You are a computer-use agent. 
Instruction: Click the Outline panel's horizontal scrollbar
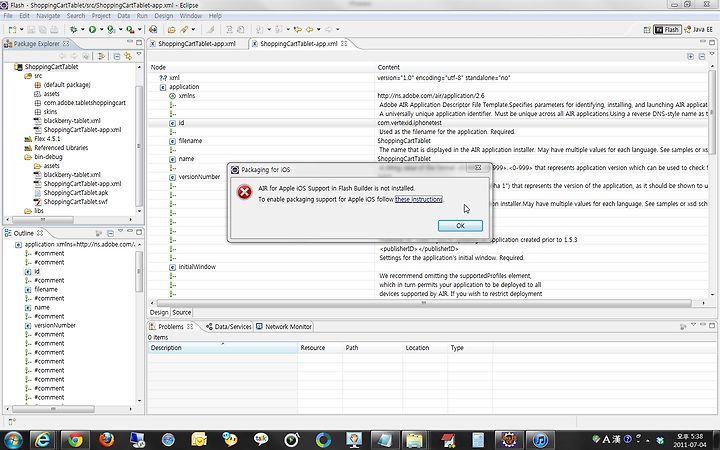pos(53,409)
